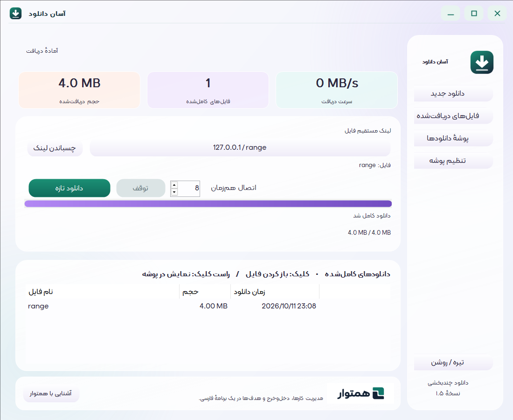This screenshot has width=513, height=420.
Task: Sort by the زمان دانلود column header
Action: [275, 292]
